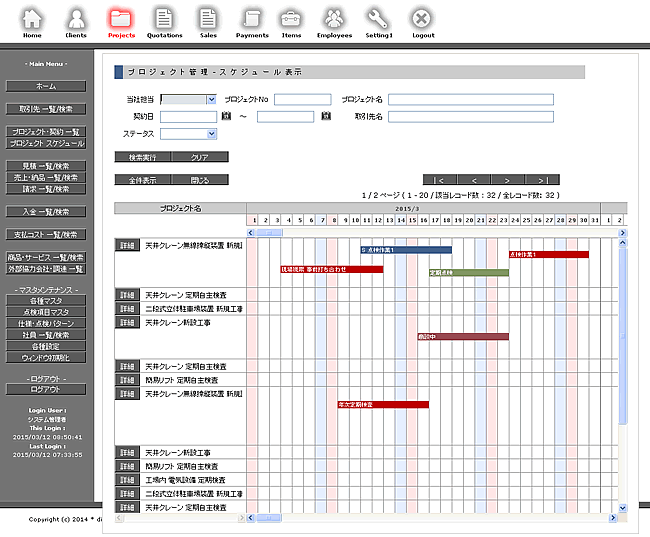Click the プロジェクトNo input field
The width and height of the screenshot is (650, 537).
(303, 100)
